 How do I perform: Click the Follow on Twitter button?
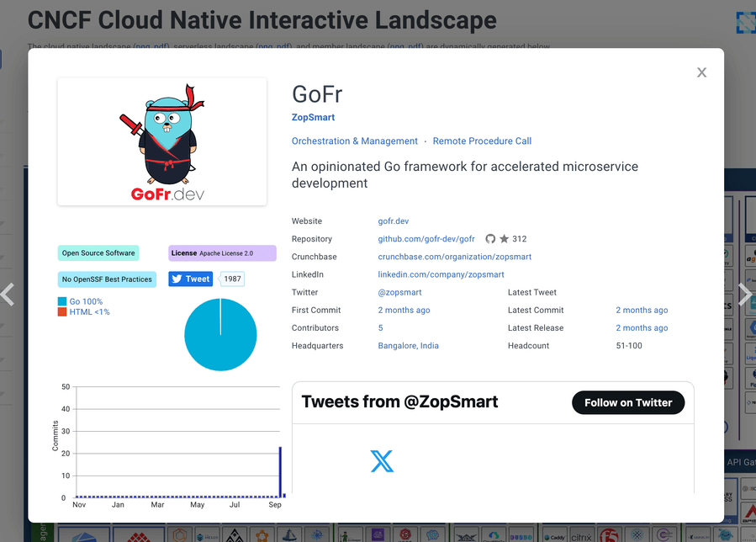[x=627, y=402]
